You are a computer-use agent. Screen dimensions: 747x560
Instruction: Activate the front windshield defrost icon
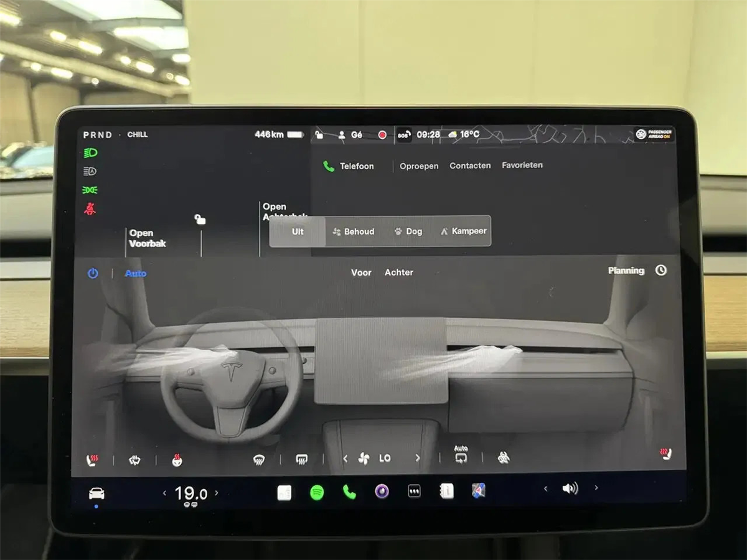click(x=259, y=460)
